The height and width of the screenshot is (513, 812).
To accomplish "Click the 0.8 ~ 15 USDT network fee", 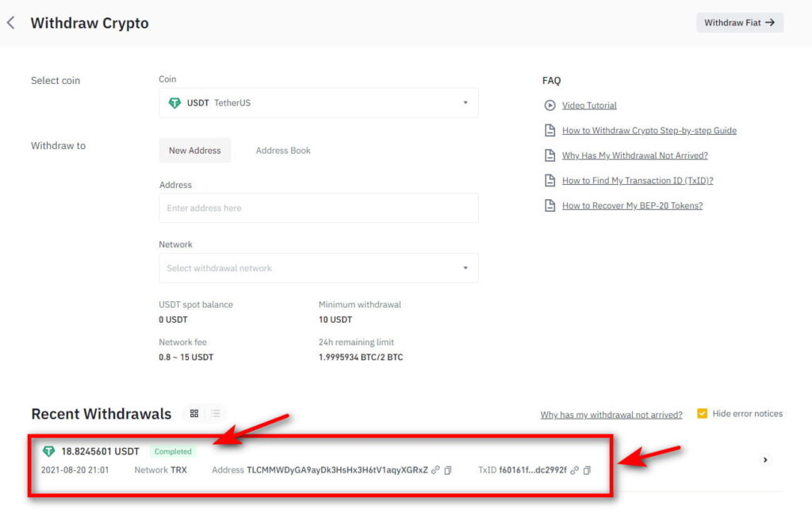I will coord(186,357).
